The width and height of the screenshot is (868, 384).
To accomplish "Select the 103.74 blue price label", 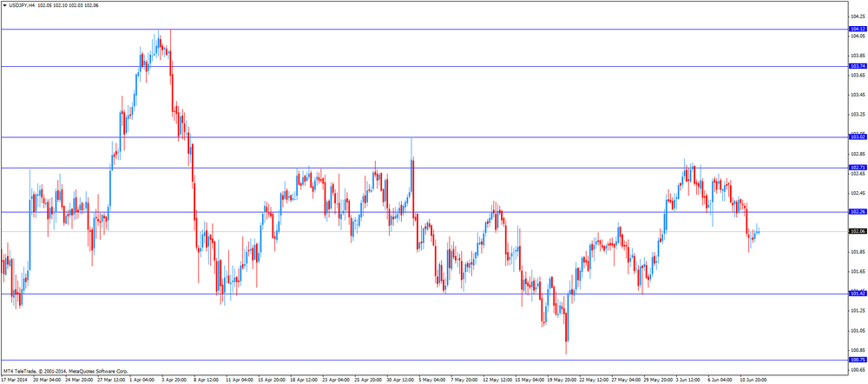I will point(858,66).
